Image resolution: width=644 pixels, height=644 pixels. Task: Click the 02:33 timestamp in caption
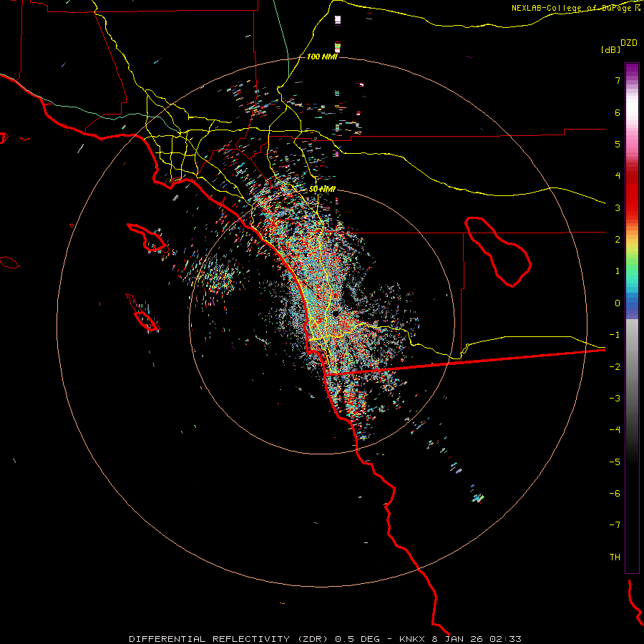507,639
